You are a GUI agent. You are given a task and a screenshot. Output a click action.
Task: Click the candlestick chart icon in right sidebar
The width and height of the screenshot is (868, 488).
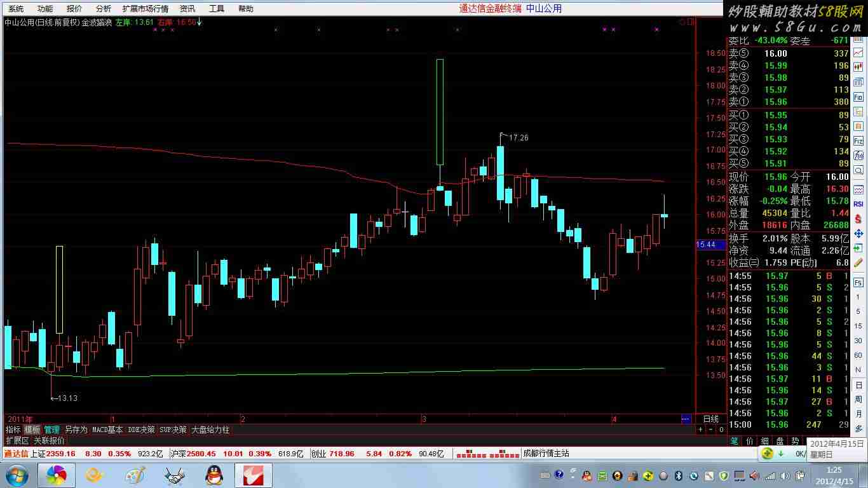point(858,67)
